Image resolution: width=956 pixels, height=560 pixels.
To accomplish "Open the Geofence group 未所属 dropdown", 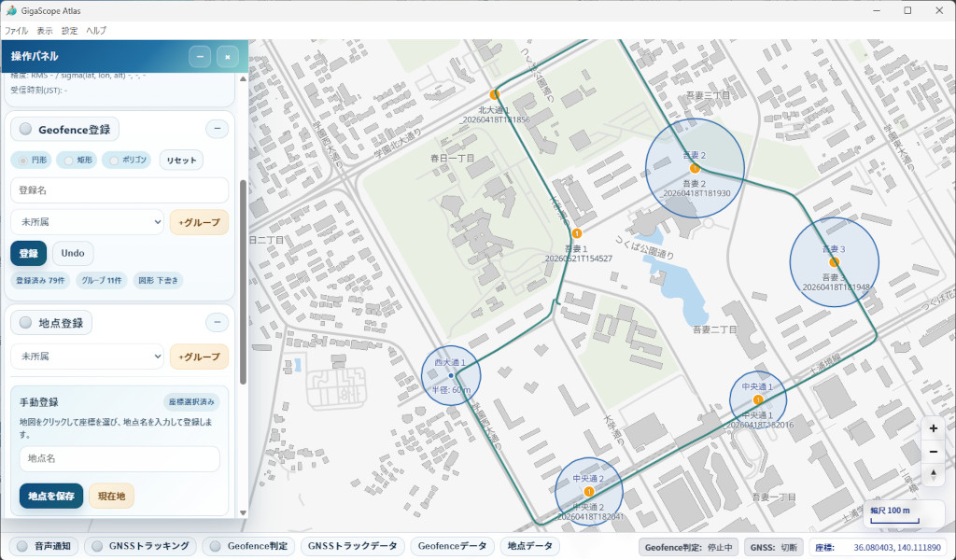I will click(87, 222).
